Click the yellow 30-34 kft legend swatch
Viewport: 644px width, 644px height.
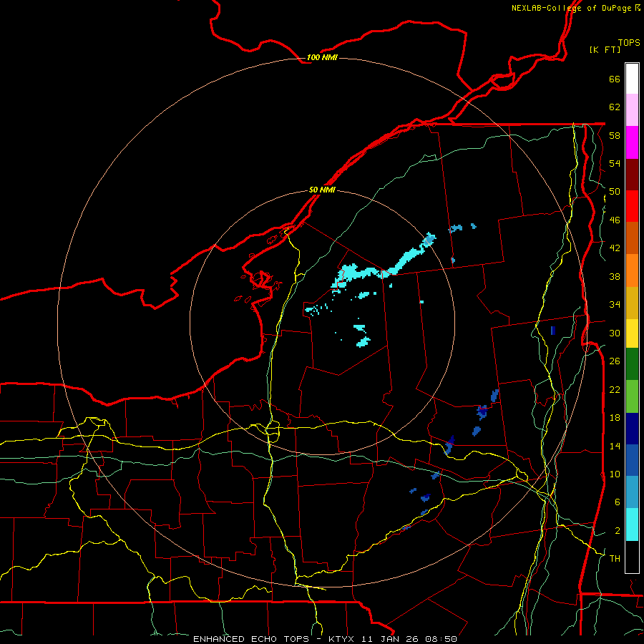[x=632, y=333]
